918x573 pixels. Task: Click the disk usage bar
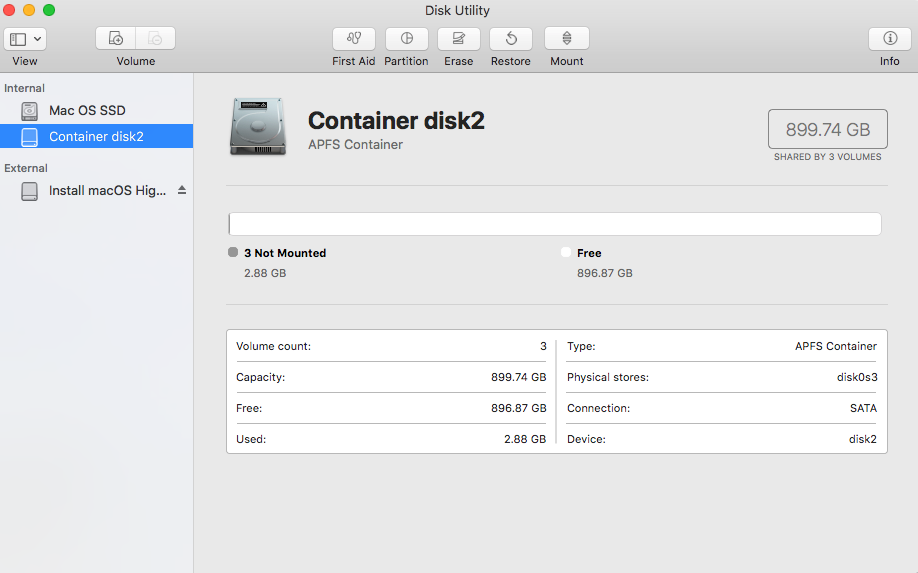tap(554, 224)
